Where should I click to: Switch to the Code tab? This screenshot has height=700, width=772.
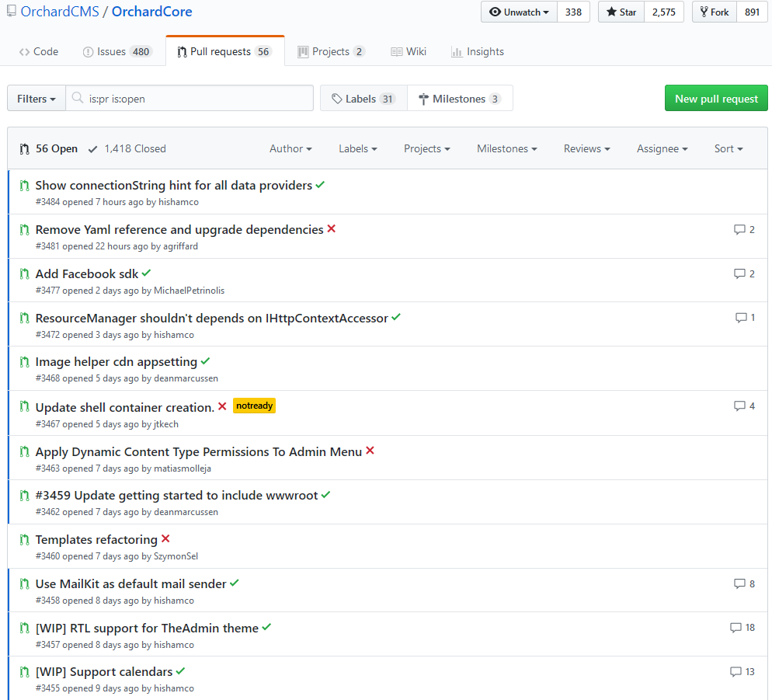pyautogui.click(x=39, y=51)
